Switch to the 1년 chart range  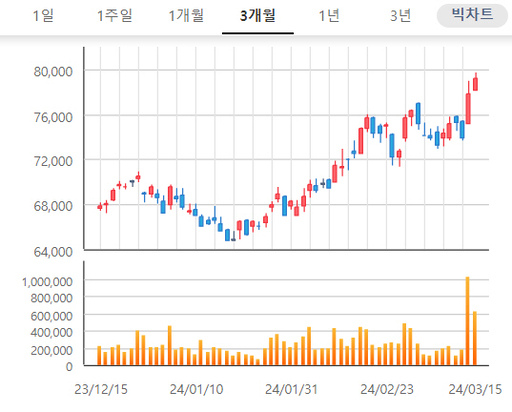tap(329, 16)
